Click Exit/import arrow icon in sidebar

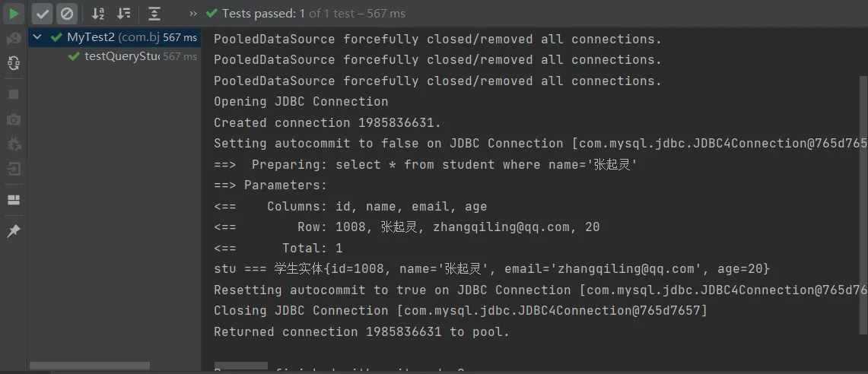pyautogui.click(x=14, y=170)
